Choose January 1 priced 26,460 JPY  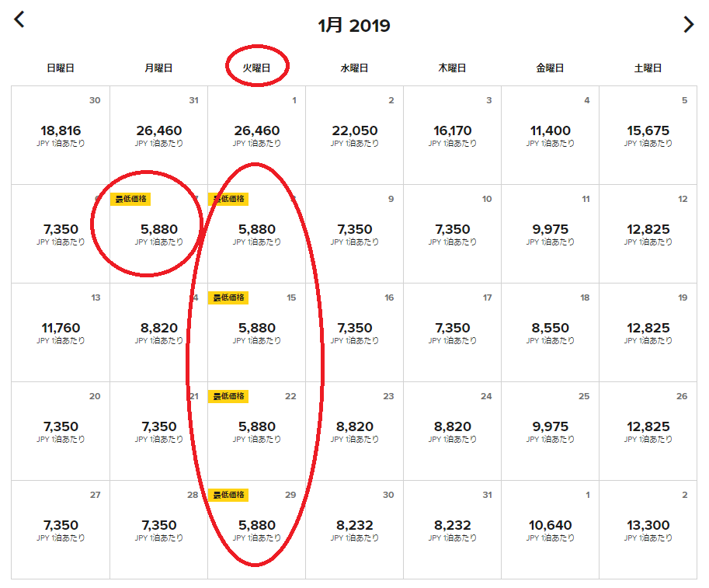[x=257, y=135]
